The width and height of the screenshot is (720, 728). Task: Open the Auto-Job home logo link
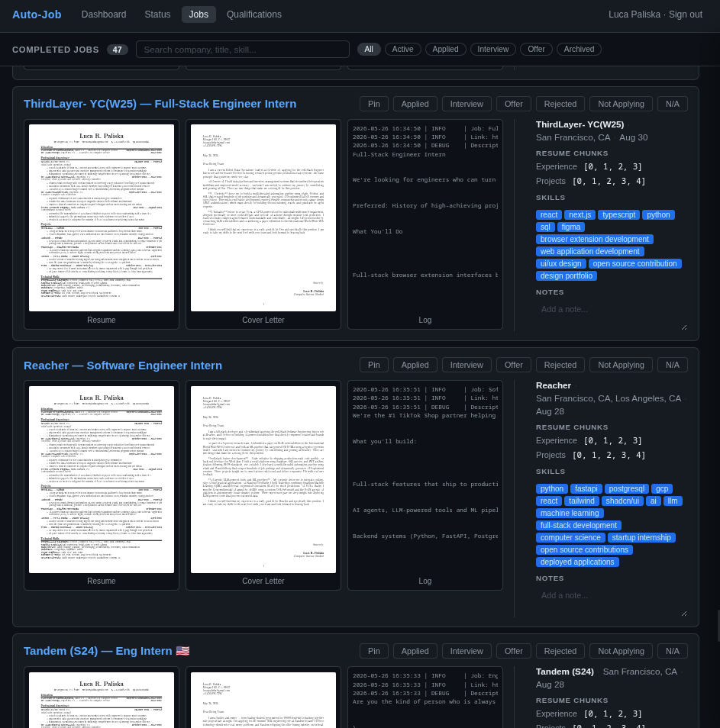tap(37, 14)
